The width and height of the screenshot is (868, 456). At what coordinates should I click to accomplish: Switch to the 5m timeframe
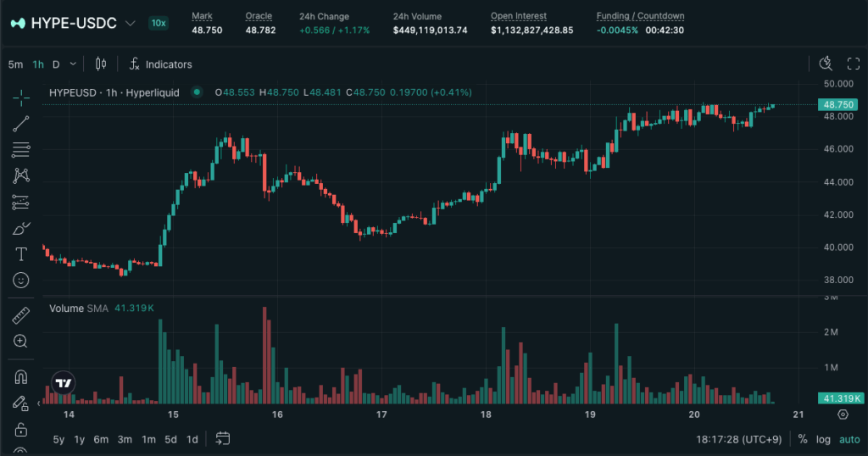tap(15, 64)
